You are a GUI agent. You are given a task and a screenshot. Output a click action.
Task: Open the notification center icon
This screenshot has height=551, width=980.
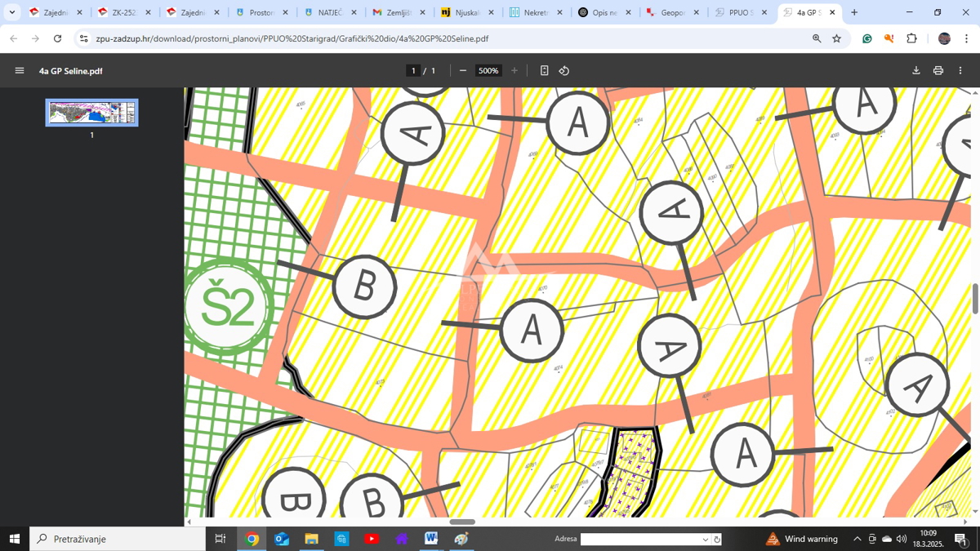click(961, 540)
